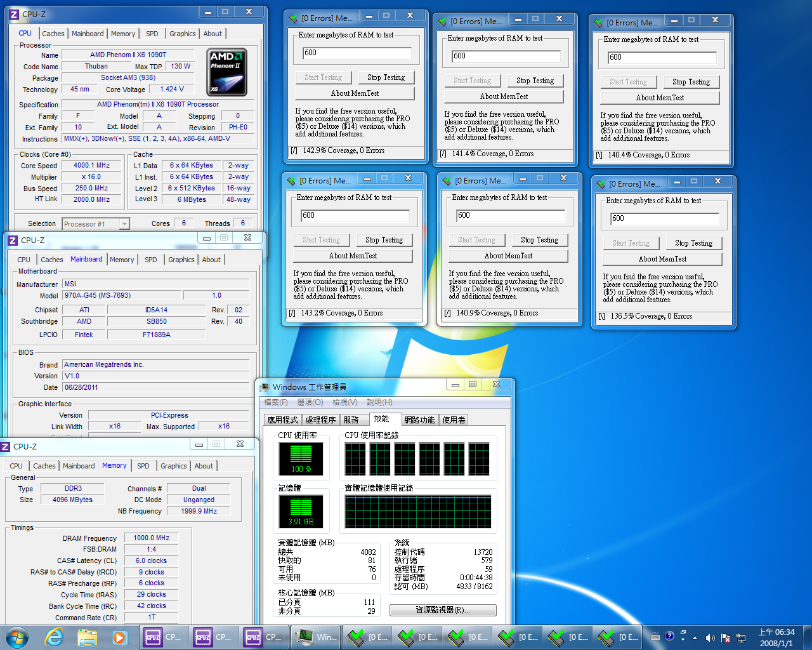Open the Action Center flag icon in tray
812x650 pixels.
pos(725,637)
